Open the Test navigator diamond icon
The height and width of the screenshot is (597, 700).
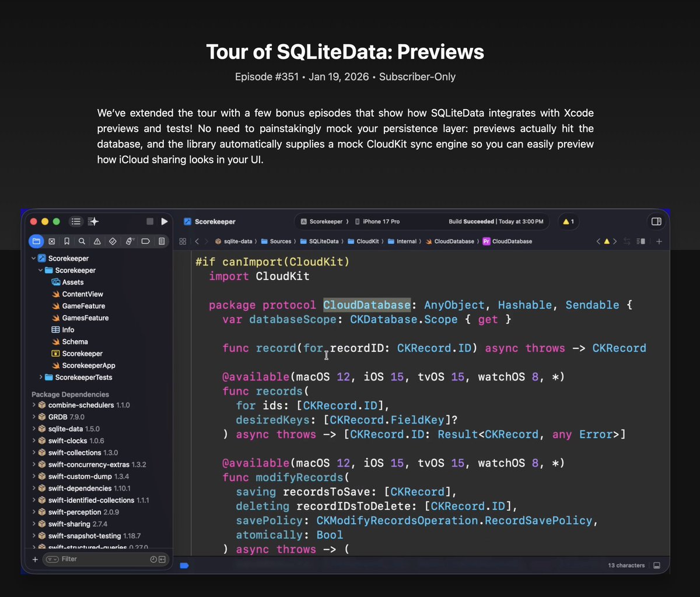click(x=113, y=241)
